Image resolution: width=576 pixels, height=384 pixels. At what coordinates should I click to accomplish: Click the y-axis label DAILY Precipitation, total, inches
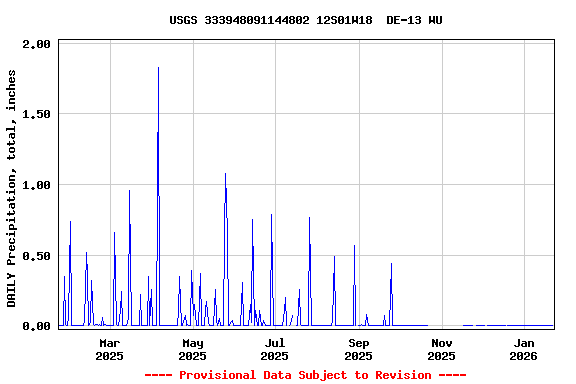(x=11, y=188)
